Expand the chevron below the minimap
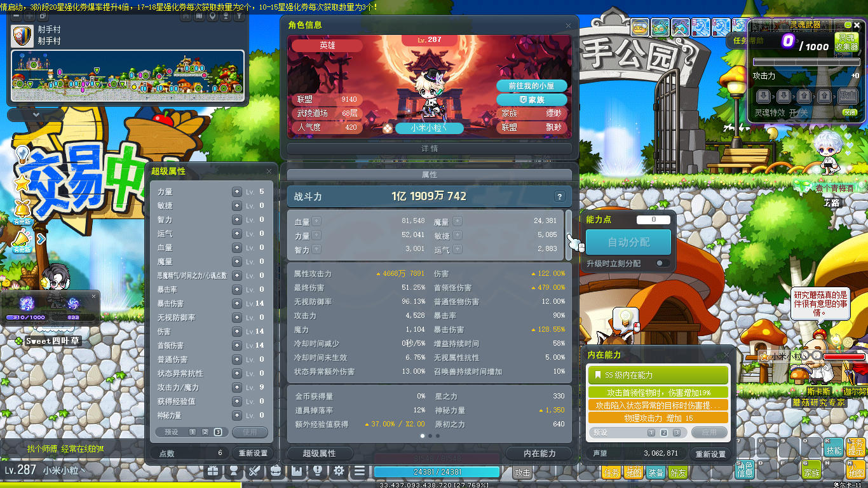 click(x=36, y=115)
